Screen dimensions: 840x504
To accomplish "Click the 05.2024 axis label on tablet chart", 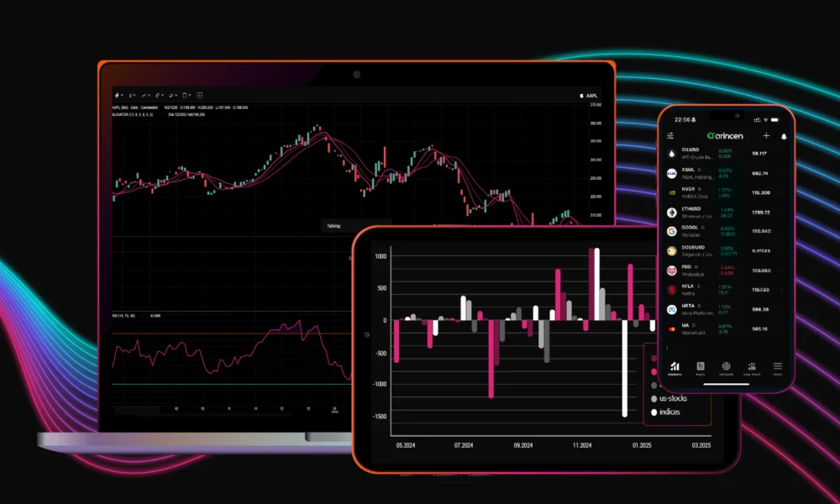I will [406, 445].
